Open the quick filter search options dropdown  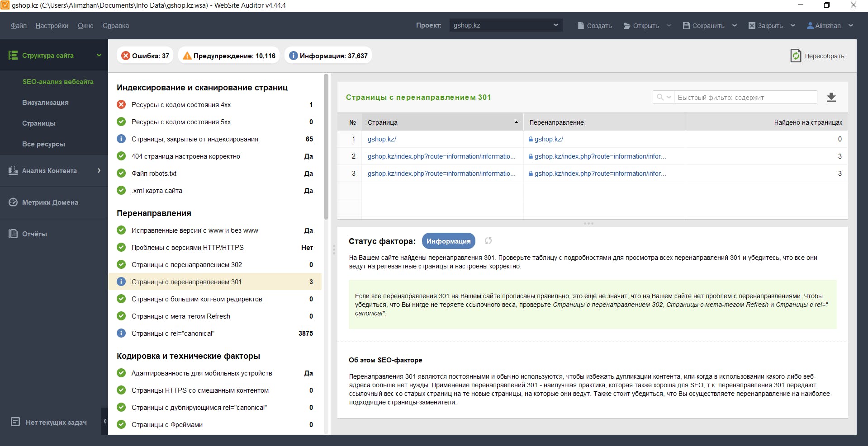pos(664,97)
